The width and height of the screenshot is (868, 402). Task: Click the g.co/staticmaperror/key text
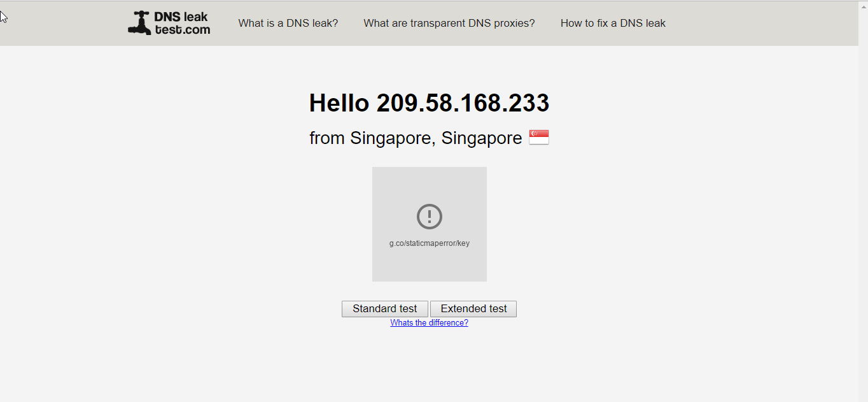(x=430, y=243)
